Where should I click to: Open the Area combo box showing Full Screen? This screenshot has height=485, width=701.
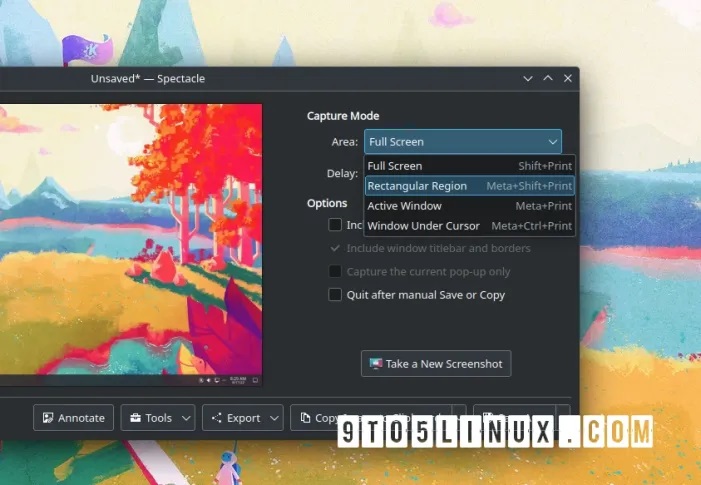[463, 142]
